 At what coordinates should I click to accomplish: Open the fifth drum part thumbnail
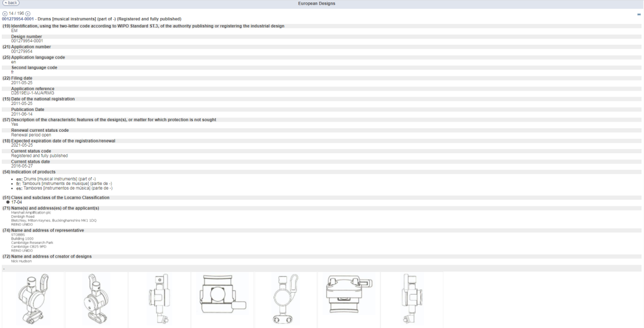pyautogui.click(x=286, y=300)
